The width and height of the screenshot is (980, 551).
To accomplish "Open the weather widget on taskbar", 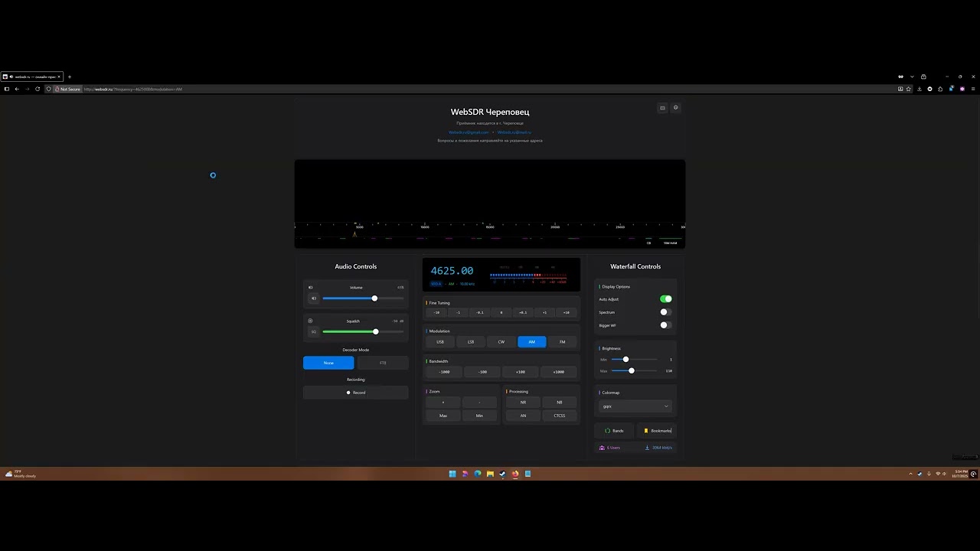I will point(21,474).
